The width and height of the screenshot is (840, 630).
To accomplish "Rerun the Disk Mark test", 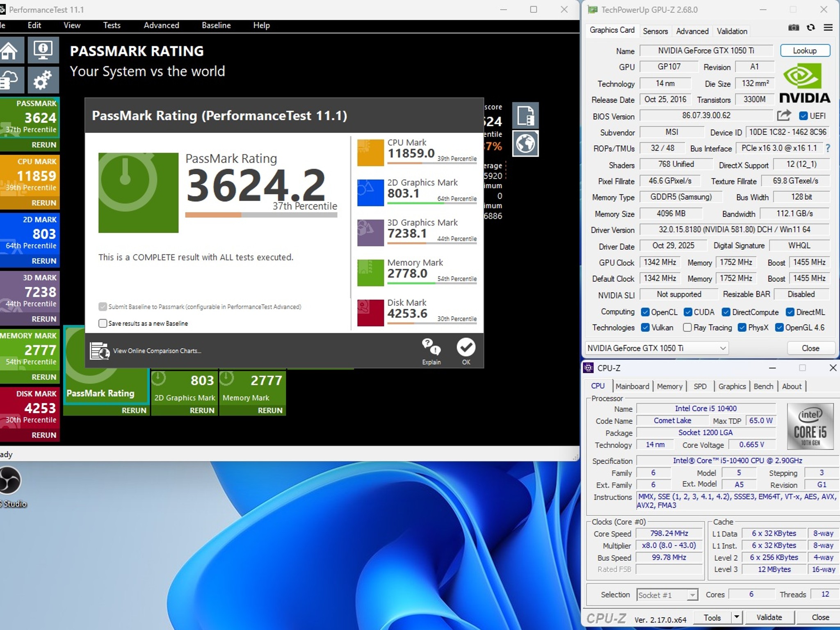I will tap(44, 435).
